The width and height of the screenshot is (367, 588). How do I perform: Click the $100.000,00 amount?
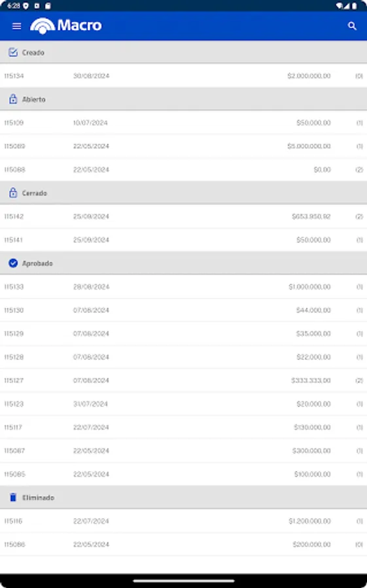click(312, 474)
